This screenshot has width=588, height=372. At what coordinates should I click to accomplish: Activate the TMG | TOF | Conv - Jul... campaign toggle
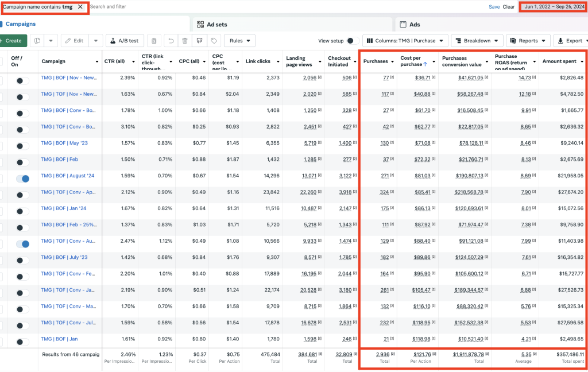pos(22,325)
